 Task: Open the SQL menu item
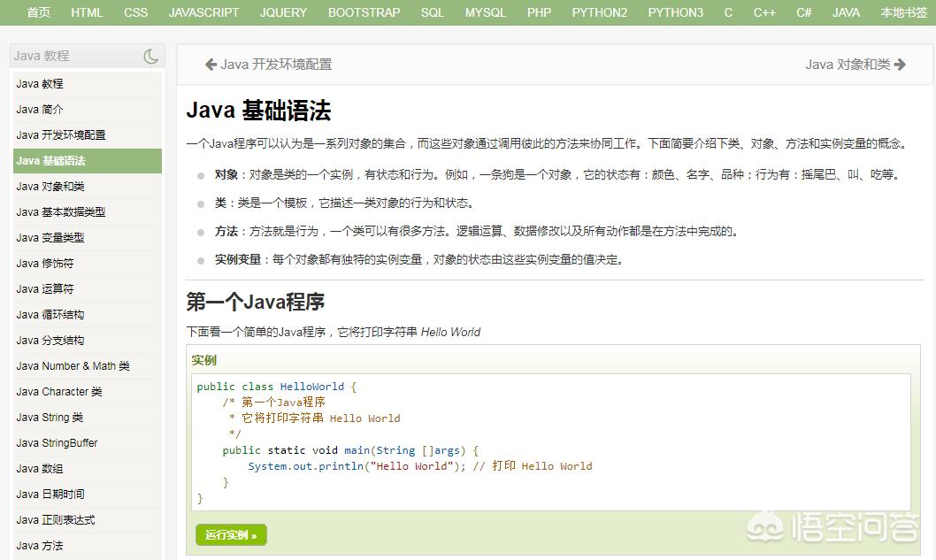[x=433, y=12]
